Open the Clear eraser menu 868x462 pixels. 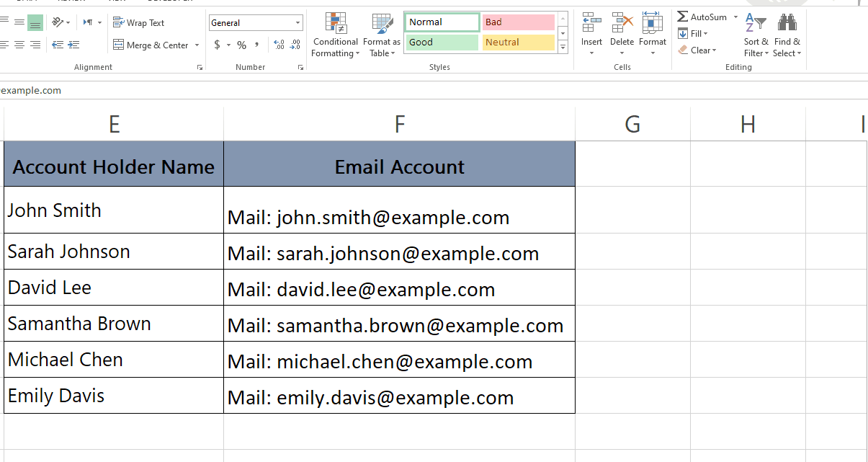[x=697, y=50]
